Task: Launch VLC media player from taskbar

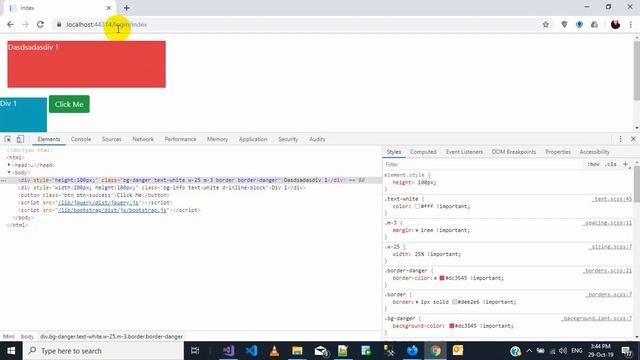Action: 274,351
